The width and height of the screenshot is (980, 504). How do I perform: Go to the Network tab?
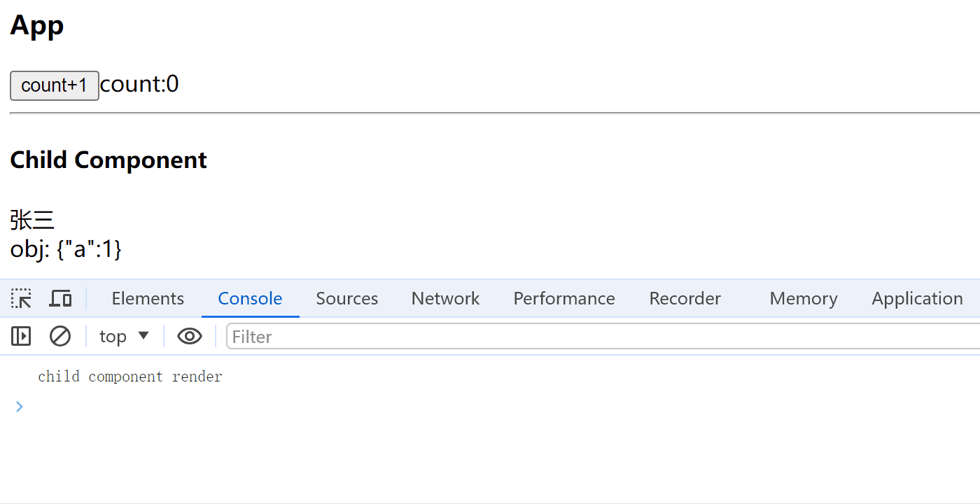tap(445, 299)
